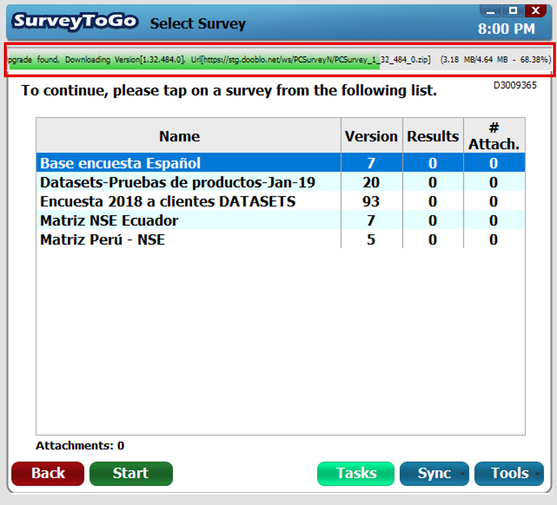Minimize the SurveyToGo window

(x=491, y=11)
